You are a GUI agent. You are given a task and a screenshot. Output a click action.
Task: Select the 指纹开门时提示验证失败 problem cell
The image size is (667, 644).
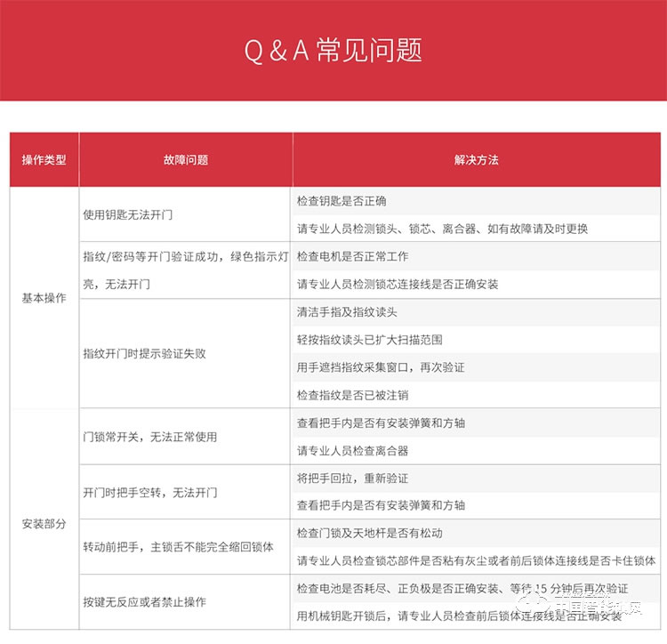(144, 353)
